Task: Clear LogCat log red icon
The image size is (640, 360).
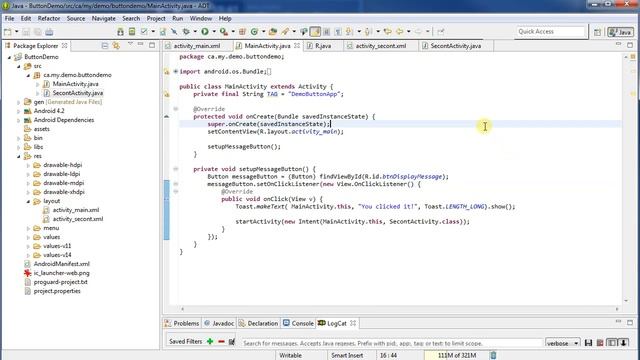Action: [600, 343]
